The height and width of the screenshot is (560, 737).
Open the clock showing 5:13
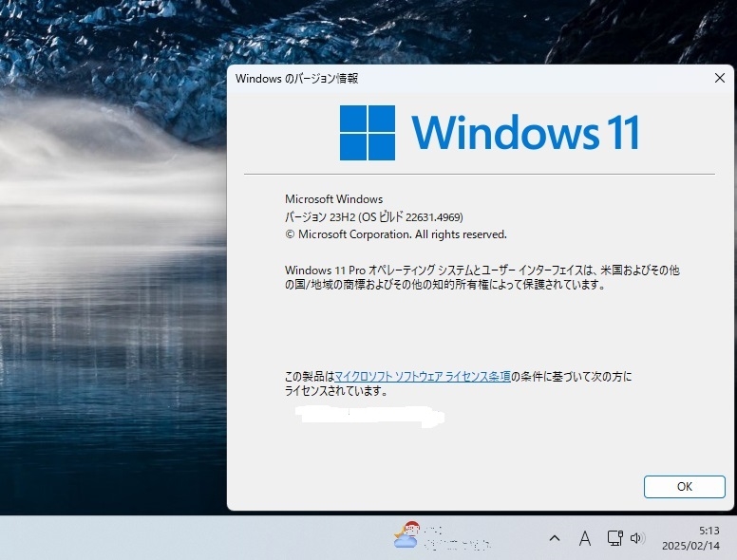coord(709,531)
